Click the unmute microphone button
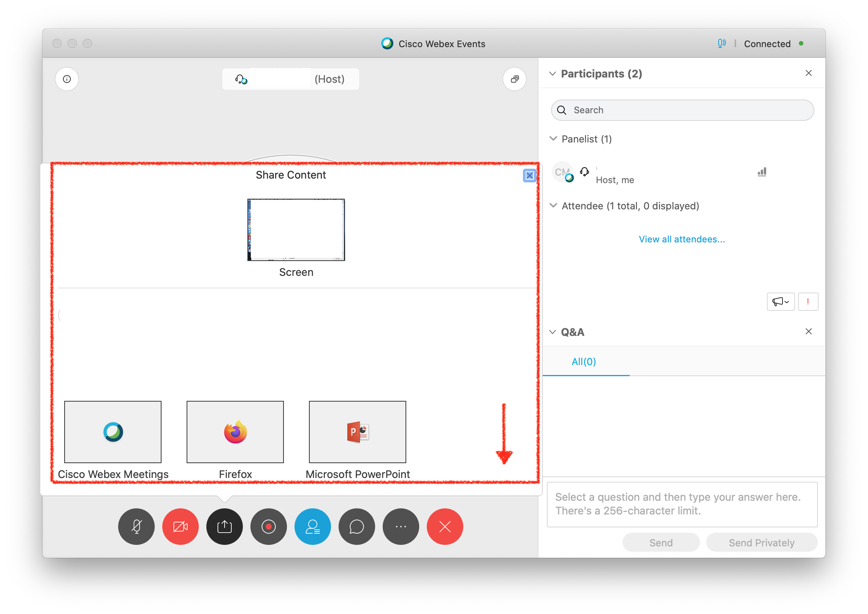The width and height of the screenshot is (868, 614). click(136, 527)
